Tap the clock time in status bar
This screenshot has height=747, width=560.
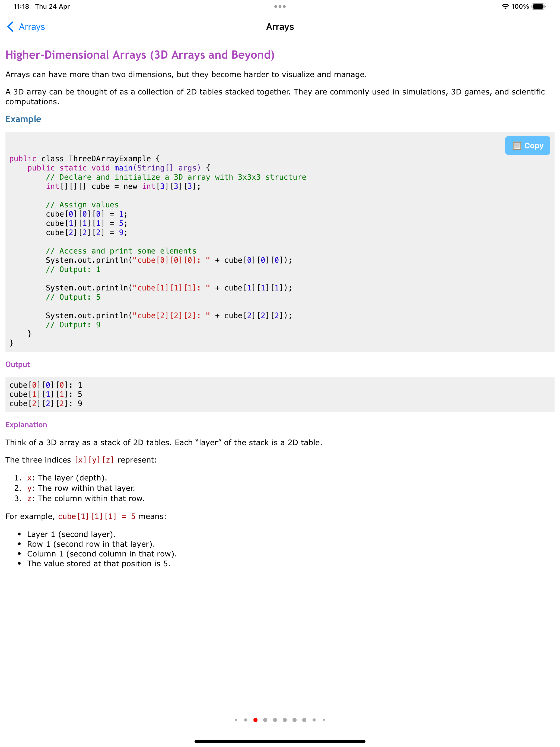pos(21,7)
